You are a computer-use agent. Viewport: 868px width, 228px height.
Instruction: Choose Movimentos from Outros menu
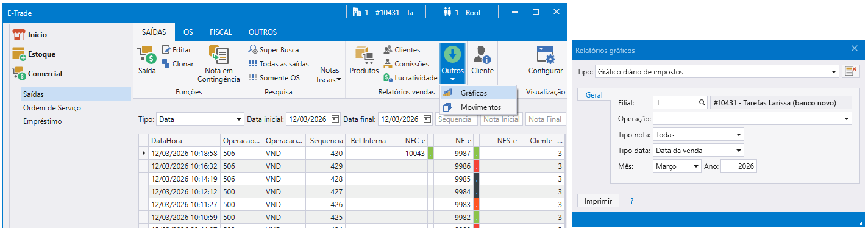(478, 107)
